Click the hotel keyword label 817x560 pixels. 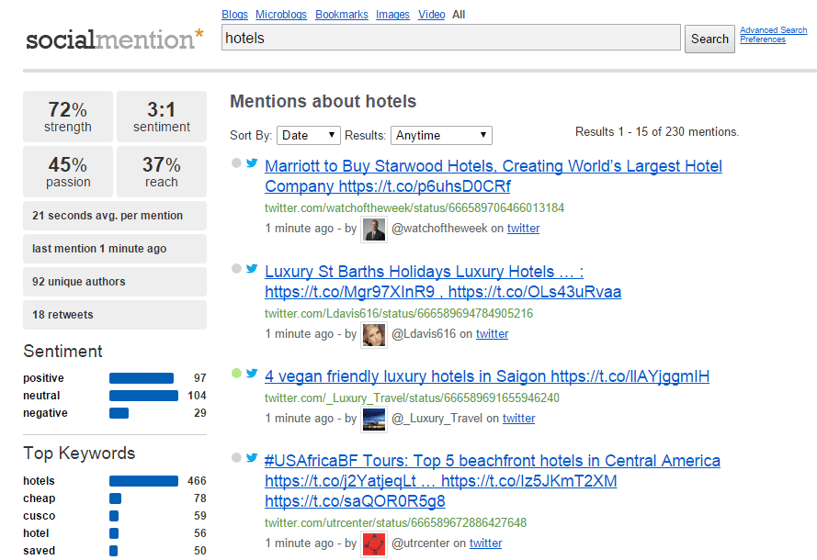(x=36, y=533)
